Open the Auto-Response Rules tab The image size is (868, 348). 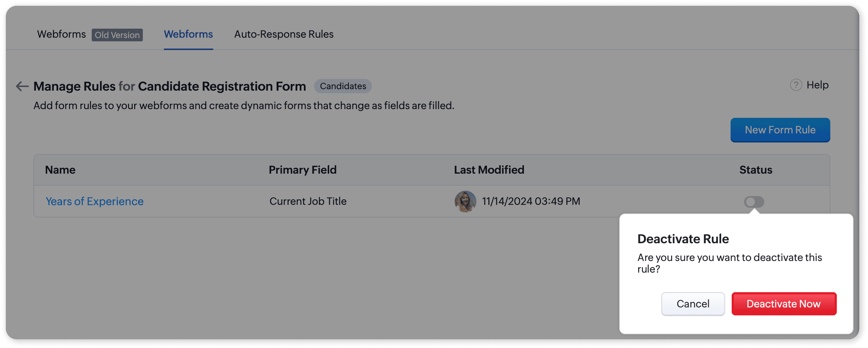point(284,34)
